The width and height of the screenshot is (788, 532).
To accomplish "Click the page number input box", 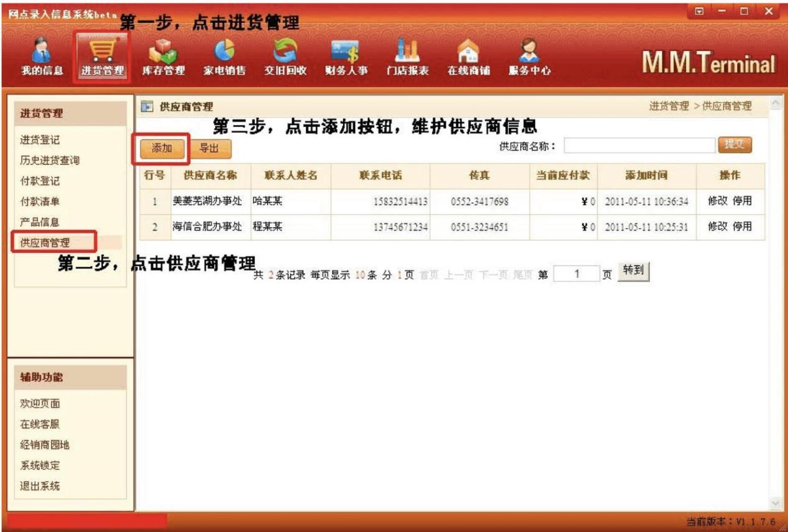I will [x=576, y=273].
